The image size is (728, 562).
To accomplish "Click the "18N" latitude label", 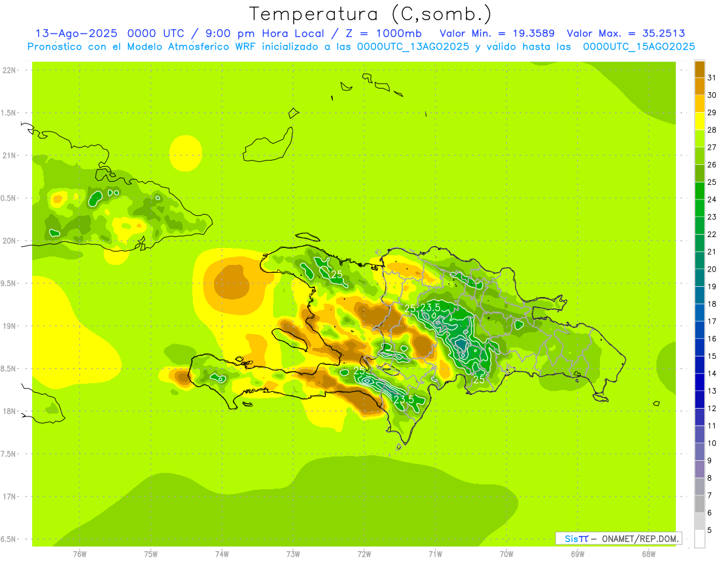I will click(10, 412).
